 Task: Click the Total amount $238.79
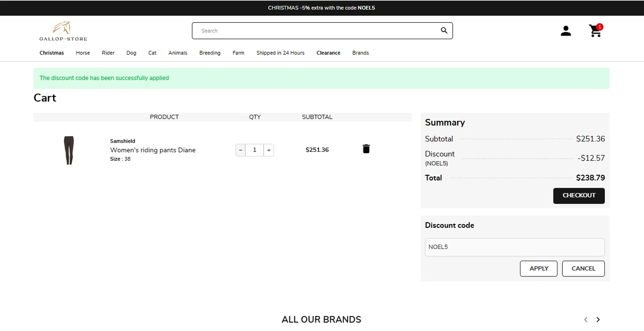tap(590, 178)
